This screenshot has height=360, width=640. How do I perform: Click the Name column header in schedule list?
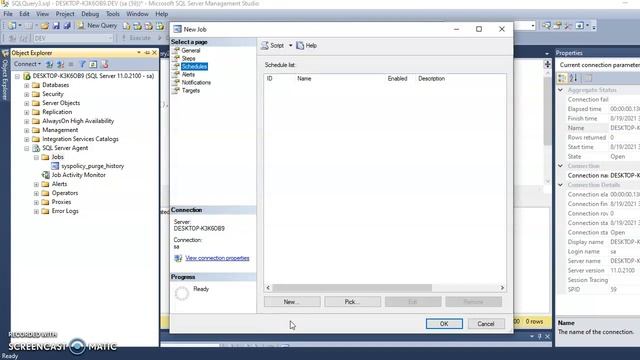pyautogui.click(x=304, y=78)
